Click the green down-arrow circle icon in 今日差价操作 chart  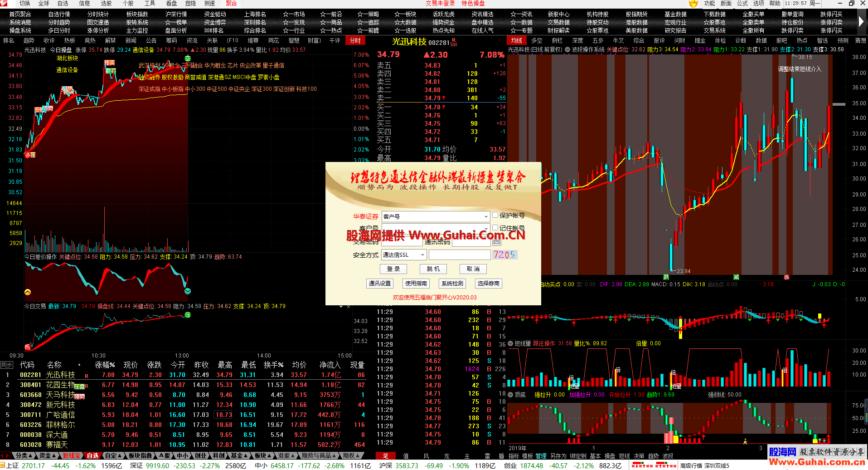tap(188, 291)
